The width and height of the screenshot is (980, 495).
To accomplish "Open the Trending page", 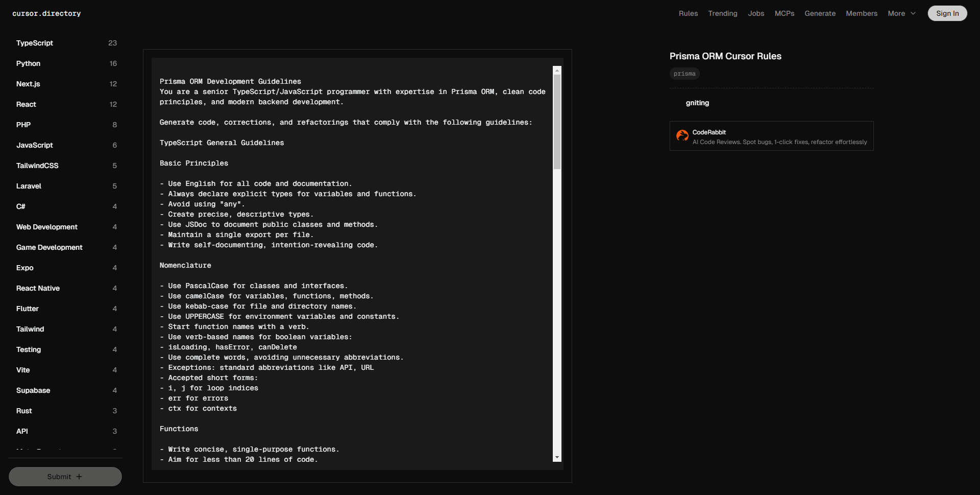I will [x=722, y=13].
